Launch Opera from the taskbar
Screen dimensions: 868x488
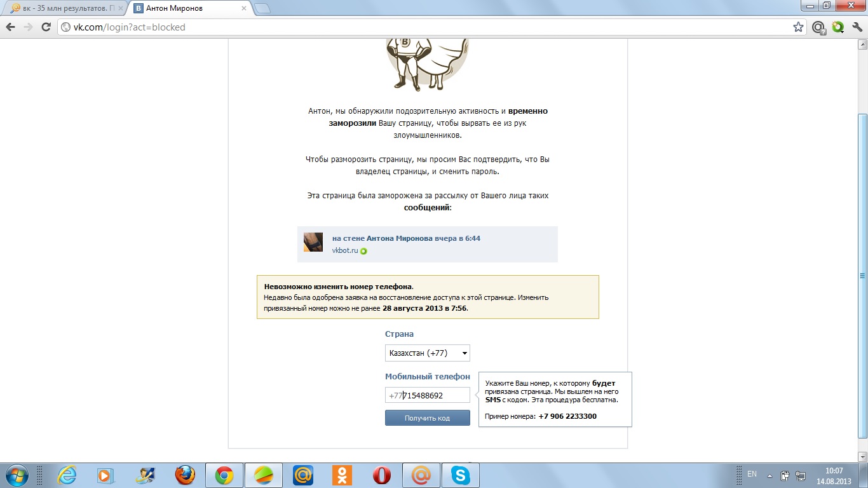tap(381, 475)
